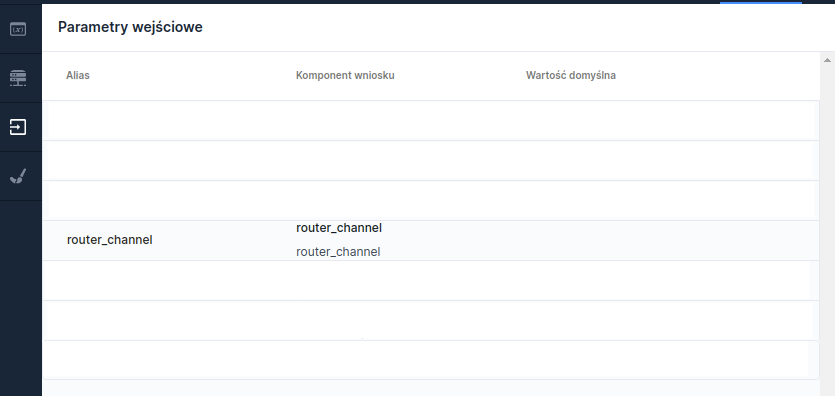Click the Parametry wejściowe heading

tap(130, 27)
